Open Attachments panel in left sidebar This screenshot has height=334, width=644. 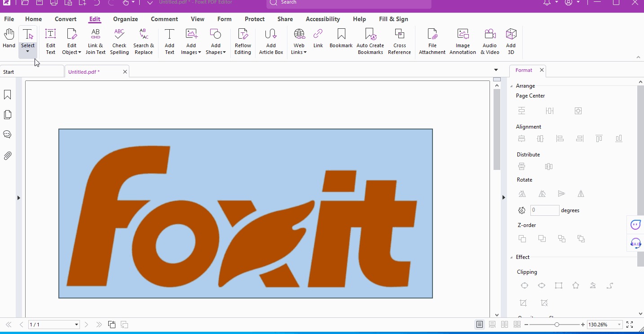tap(8, 156)
